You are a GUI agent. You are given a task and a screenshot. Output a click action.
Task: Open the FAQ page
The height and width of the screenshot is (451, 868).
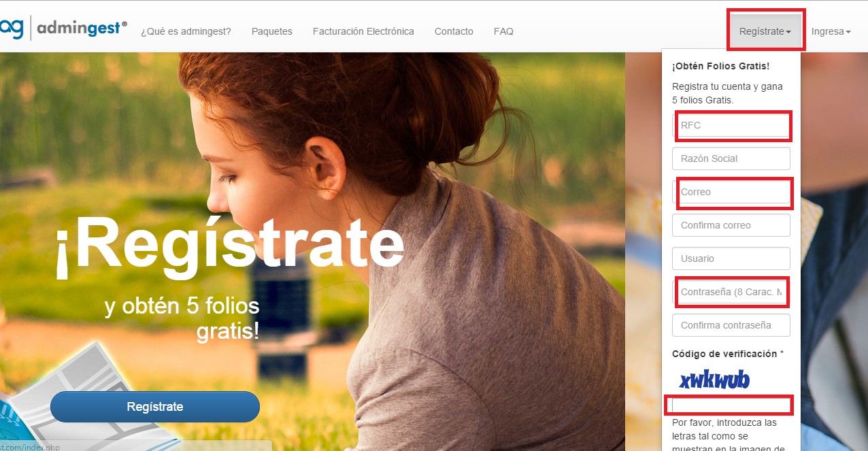pos(503,31)
